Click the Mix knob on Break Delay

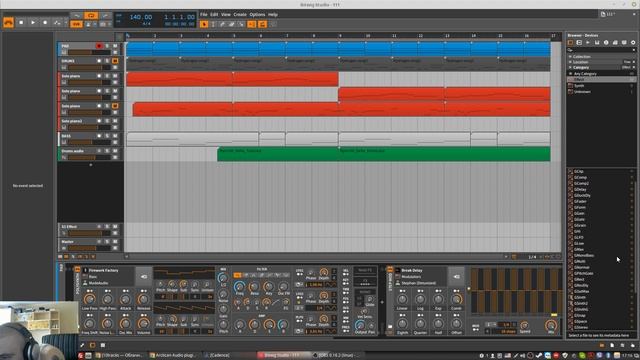pyautogui.click(x=551, y=325)
